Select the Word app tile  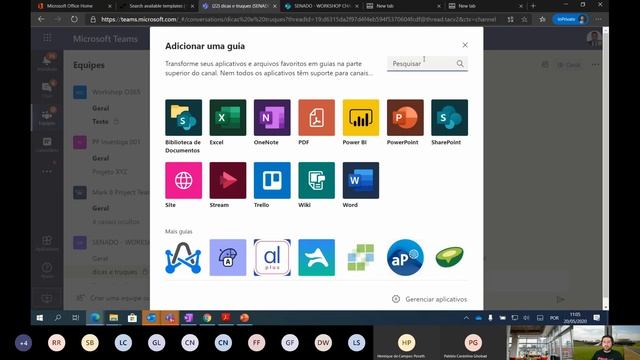tap(361, 180)
